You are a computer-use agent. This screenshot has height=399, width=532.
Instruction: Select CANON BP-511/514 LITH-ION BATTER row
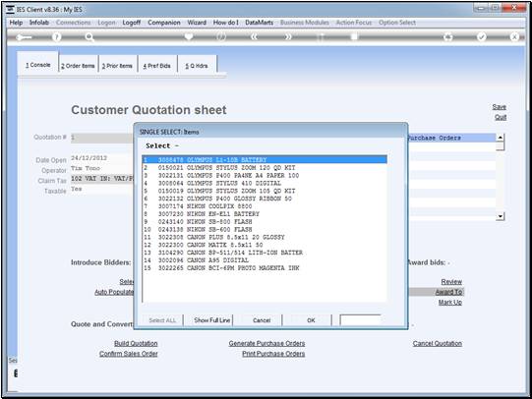265,253
